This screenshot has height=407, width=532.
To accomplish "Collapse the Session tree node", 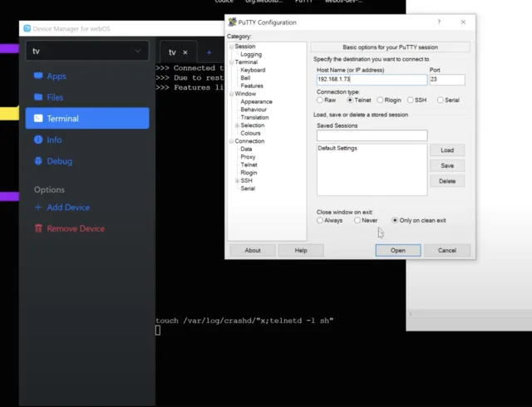I will tap(231, 47).
